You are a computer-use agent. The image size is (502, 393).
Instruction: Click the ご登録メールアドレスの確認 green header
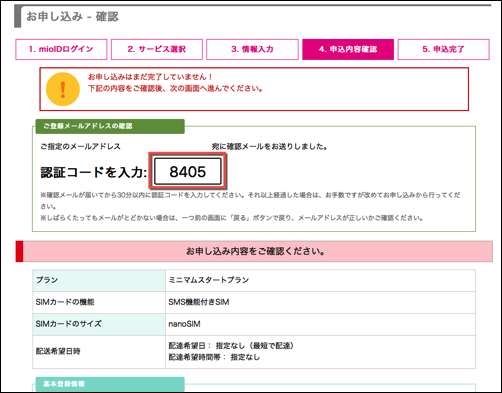[110, 126]
